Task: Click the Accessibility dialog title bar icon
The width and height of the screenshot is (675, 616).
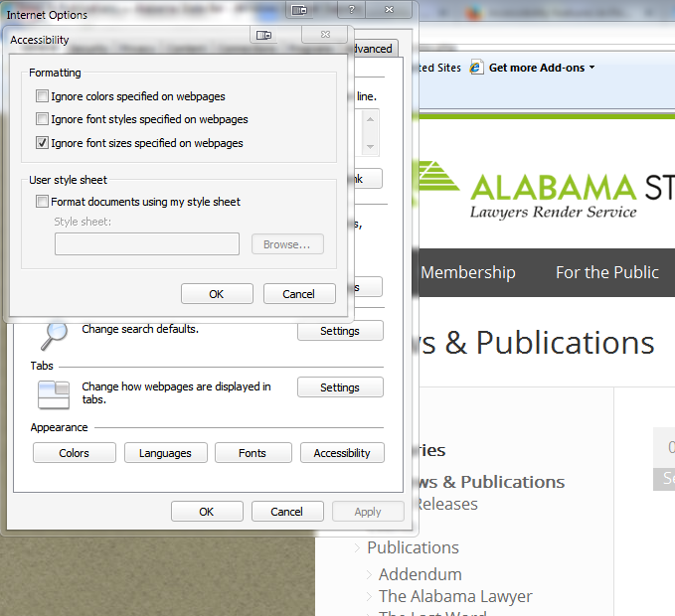Action: click(263, 35)
